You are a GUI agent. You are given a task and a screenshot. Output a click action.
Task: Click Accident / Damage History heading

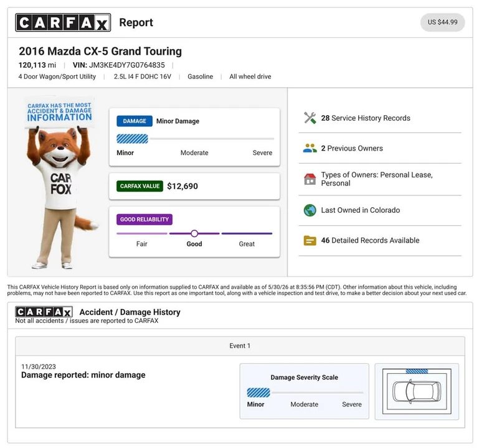point(130,312)
